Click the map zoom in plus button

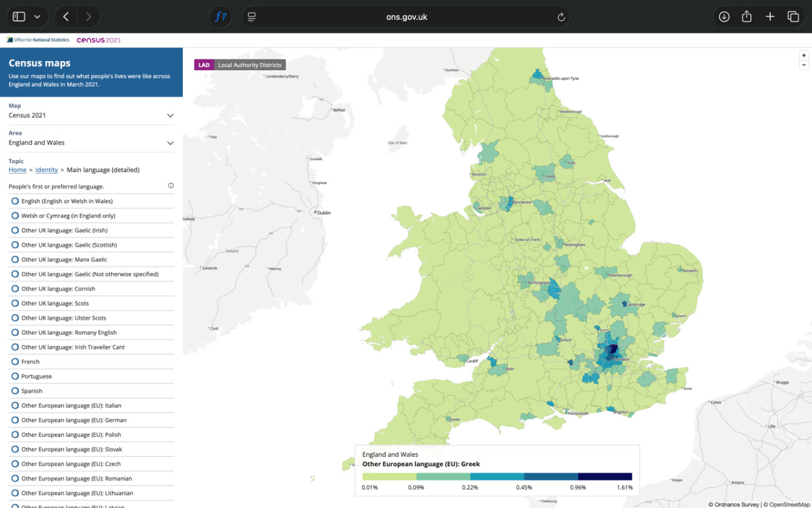[804, 56]
